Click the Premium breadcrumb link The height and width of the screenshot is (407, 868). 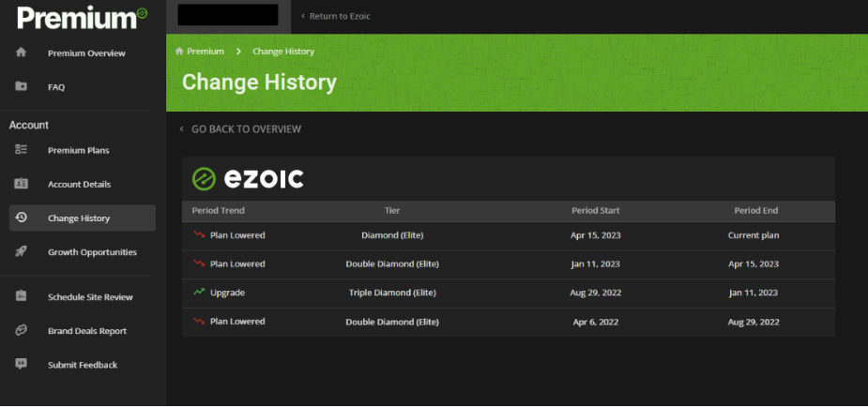point(205,52)
